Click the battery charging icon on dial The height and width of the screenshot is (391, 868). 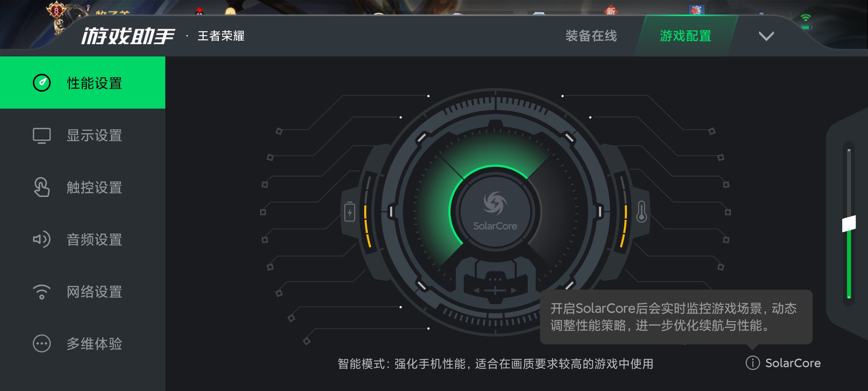pyautogui.click(x=350, y=212)
